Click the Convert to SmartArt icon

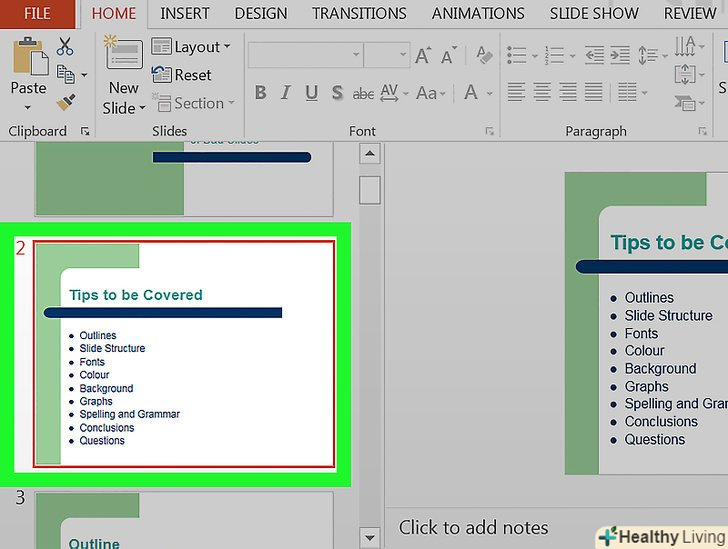pos(685,103)
